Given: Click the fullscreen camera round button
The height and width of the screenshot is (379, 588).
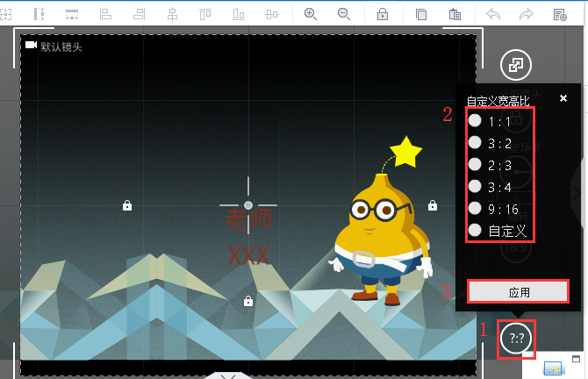Looking at the screenshot, I should (x=516, y=65).
